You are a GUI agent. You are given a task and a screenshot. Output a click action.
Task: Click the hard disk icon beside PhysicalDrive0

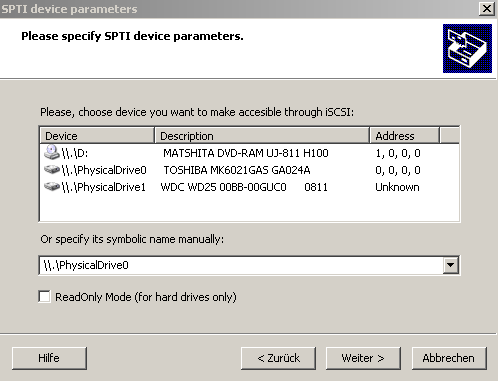pos(52,170)
